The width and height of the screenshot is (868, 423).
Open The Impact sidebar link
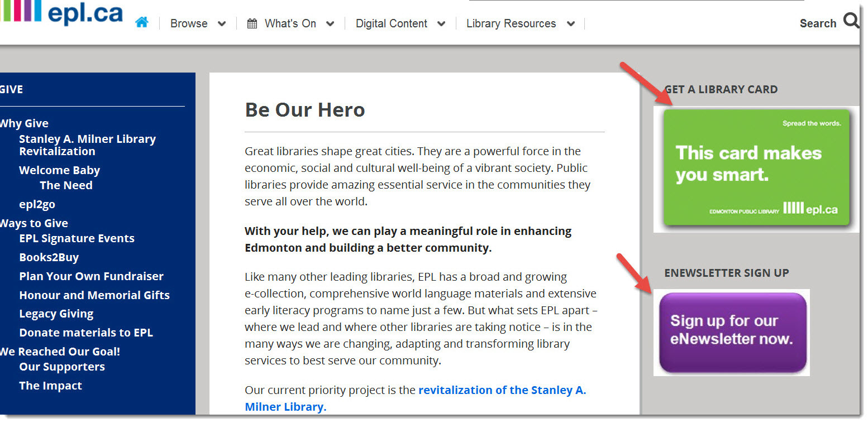pos(50,386)
